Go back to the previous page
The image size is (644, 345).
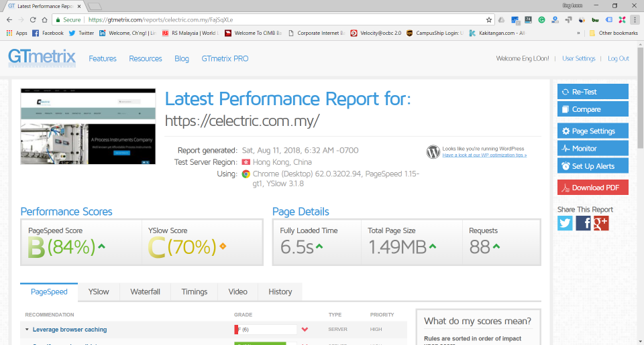pos(9,19)
